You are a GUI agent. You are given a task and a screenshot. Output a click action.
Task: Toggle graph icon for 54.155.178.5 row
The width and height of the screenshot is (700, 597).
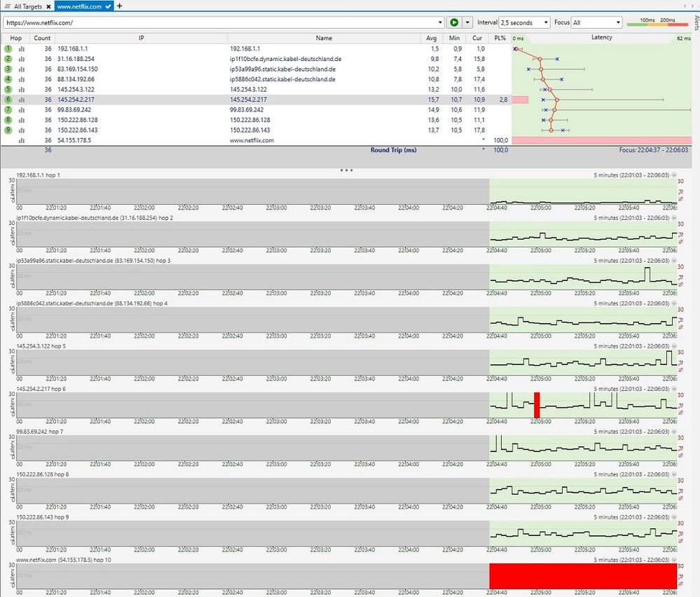tap(22, 141)
